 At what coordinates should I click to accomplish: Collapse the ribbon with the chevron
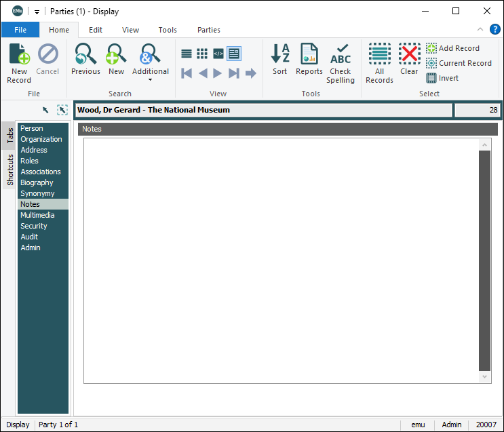point(480,30)
